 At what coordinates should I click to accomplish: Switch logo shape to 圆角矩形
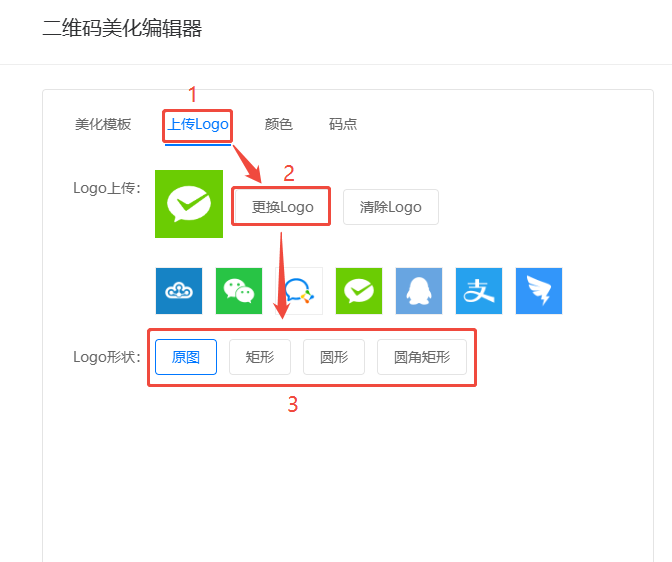pos(421,357)
